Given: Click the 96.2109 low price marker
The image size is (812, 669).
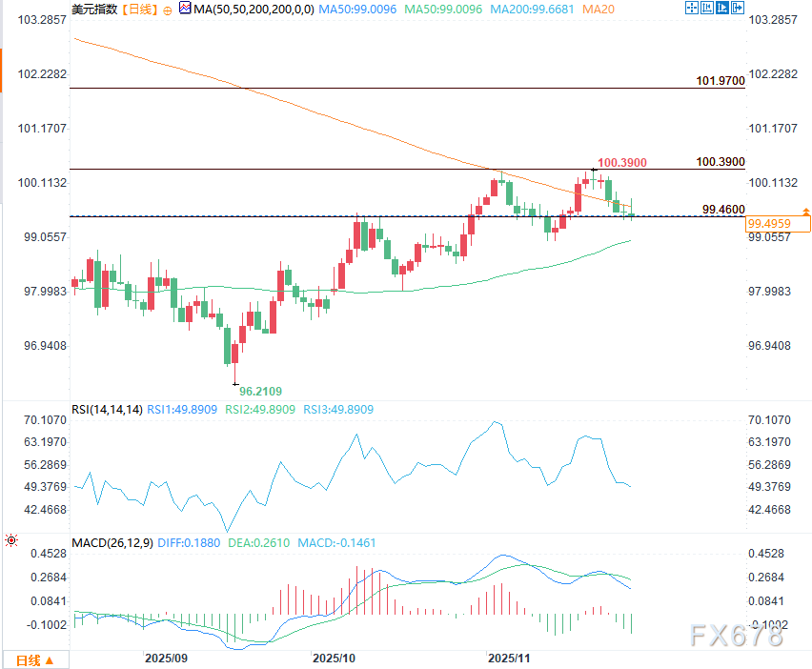Looking at the screenshot, I should point(260,391).
